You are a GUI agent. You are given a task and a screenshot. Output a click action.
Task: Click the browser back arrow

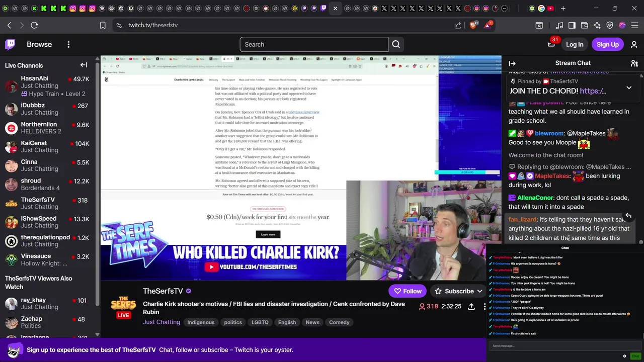[9, 25]
